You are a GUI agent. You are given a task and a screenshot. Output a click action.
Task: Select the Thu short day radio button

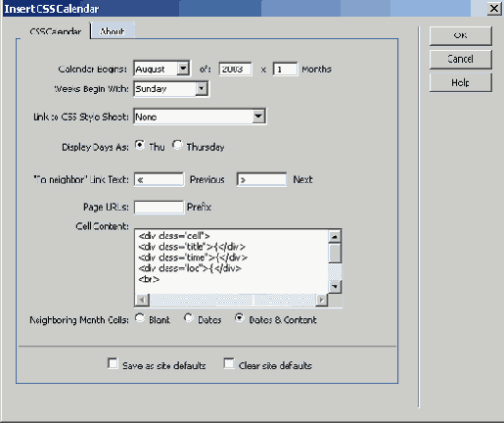tap(140, 145)
